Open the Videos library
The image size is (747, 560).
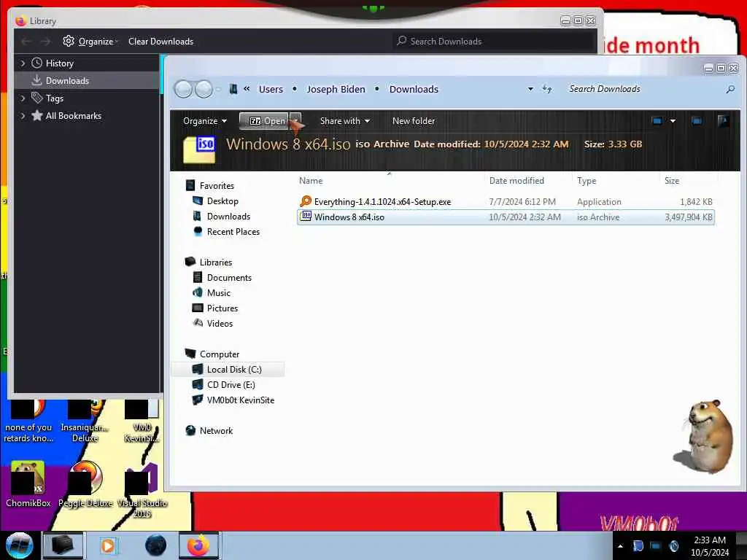[220, 323]
